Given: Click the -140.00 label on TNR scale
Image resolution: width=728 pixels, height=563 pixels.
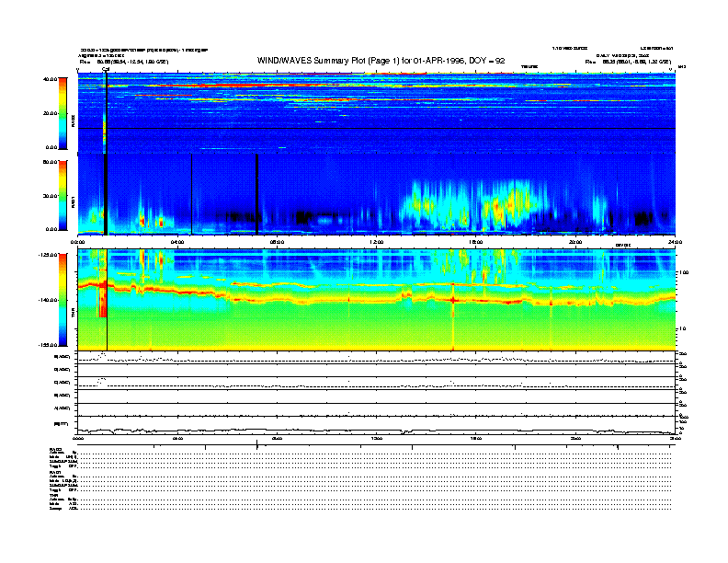Looking at the screenshot, I should point(48,300).
